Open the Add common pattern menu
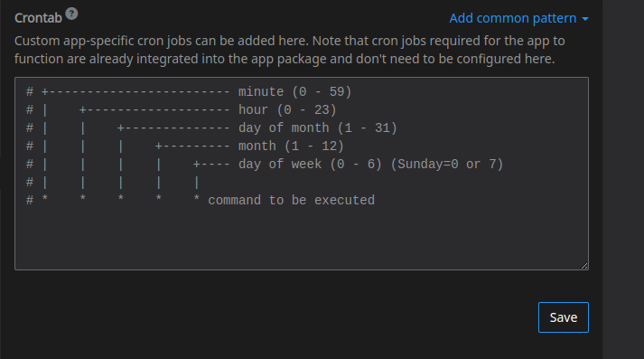 click(518, 18)
